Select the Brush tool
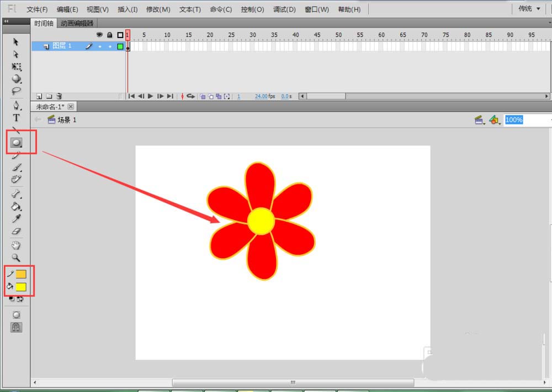This screenshot has height=392, width=552. [x=16, y=167]
